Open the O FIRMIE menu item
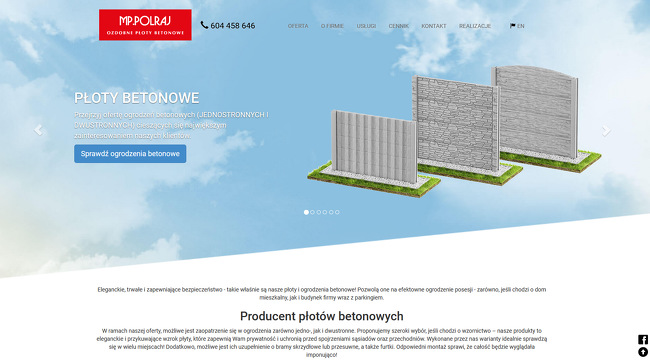 pos(332,26)
